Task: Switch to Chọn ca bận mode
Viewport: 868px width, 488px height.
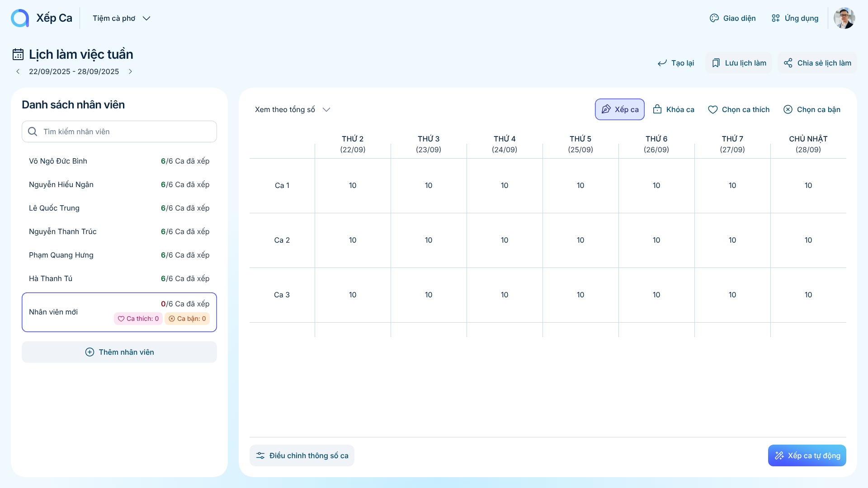Action: (x=812, y=109)
